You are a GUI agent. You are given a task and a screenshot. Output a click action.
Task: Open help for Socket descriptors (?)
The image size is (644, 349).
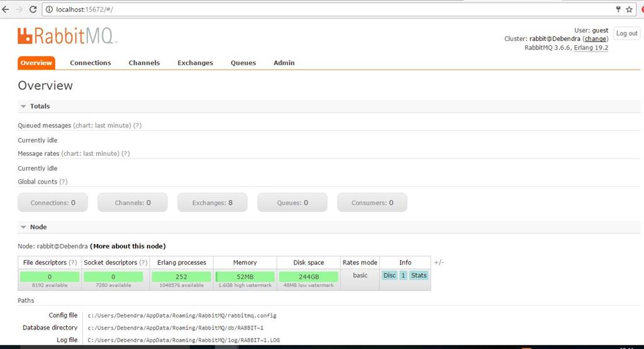(x=143, y=262)
